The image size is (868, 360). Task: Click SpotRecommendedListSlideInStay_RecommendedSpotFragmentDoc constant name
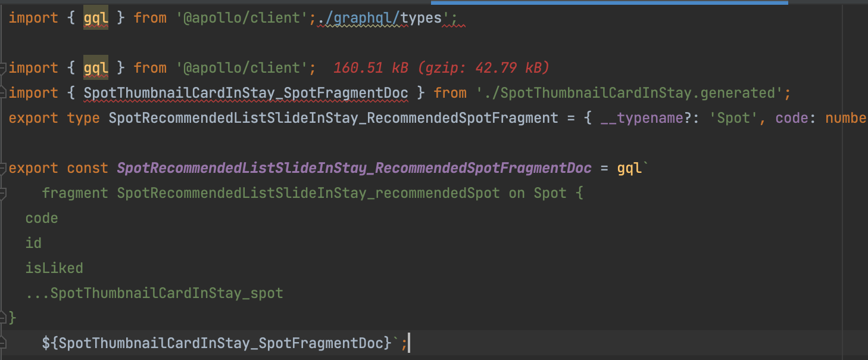(x=354, y=168)
